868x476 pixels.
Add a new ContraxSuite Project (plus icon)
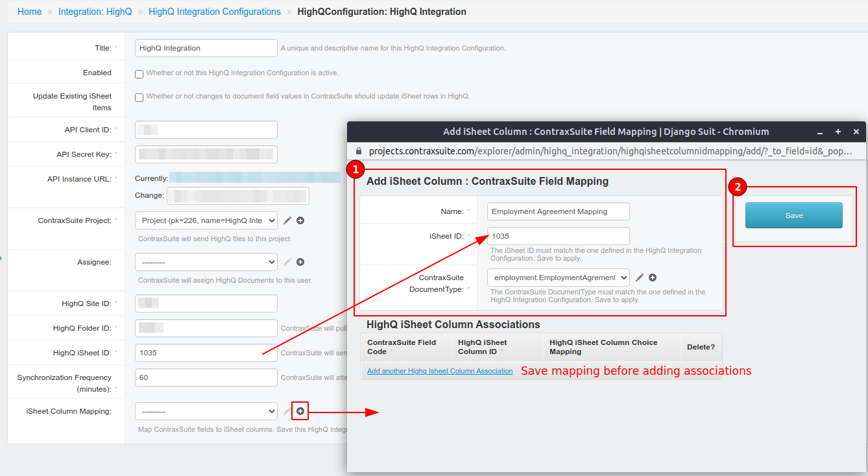click(300, 220)
